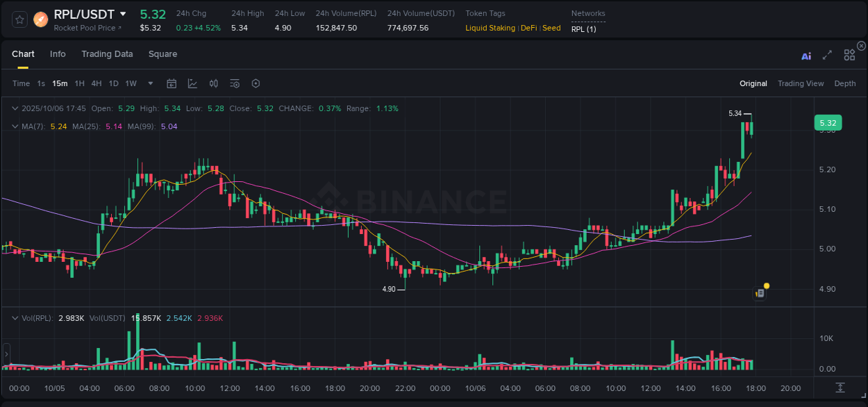Open the chart settings hexagon icon
Viewport: 868px width, 407px height.
pos(256,83)
